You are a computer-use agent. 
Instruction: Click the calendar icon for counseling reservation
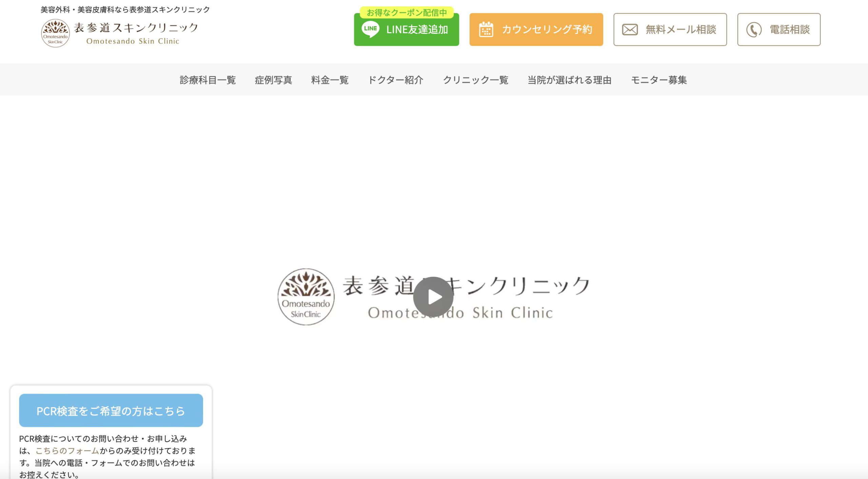coord(486,30)
